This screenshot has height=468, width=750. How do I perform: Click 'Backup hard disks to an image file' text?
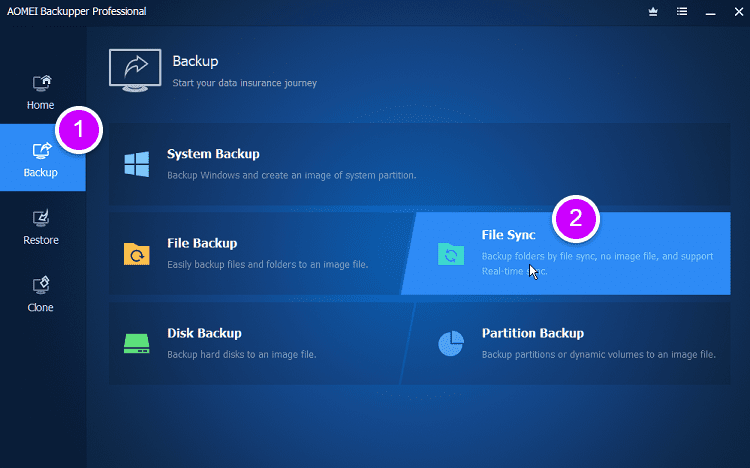click(242, 355)
